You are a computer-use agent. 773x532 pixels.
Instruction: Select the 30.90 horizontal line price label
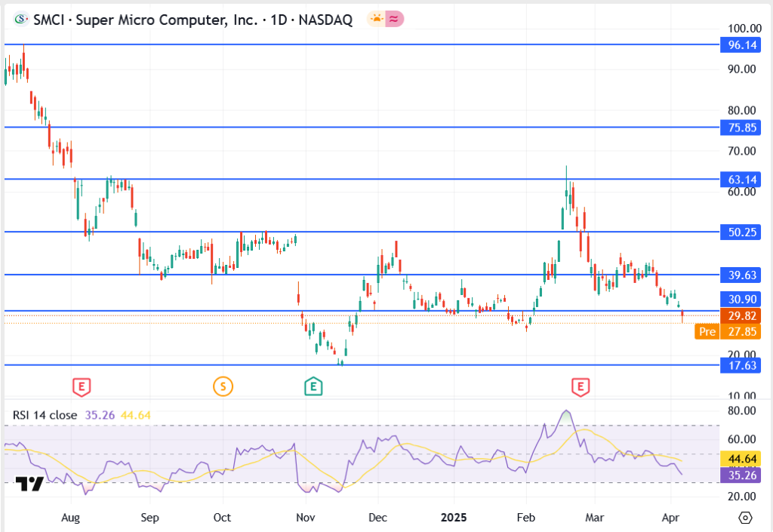(741, 299)
